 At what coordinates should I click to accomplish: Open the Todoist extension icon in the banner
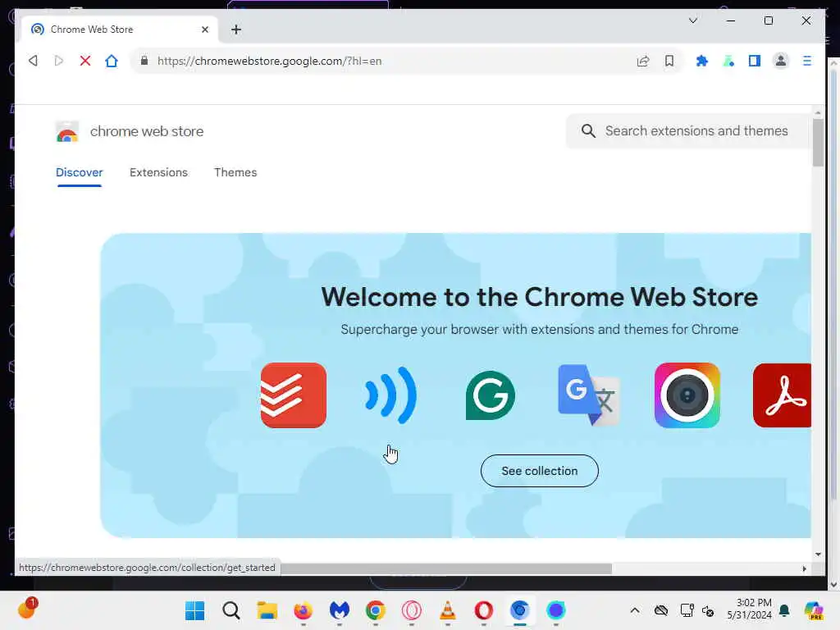[x=294, y=395]
